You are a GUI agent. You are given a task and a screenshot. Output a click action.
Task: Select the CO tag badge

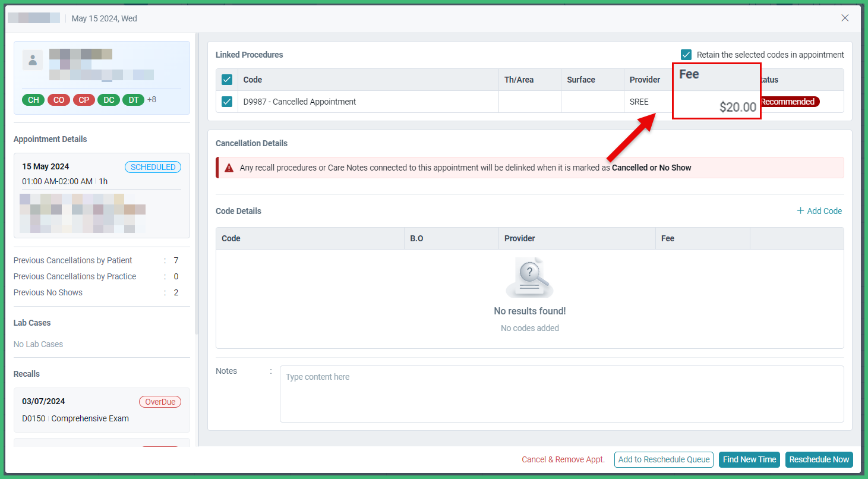point(59,99)
